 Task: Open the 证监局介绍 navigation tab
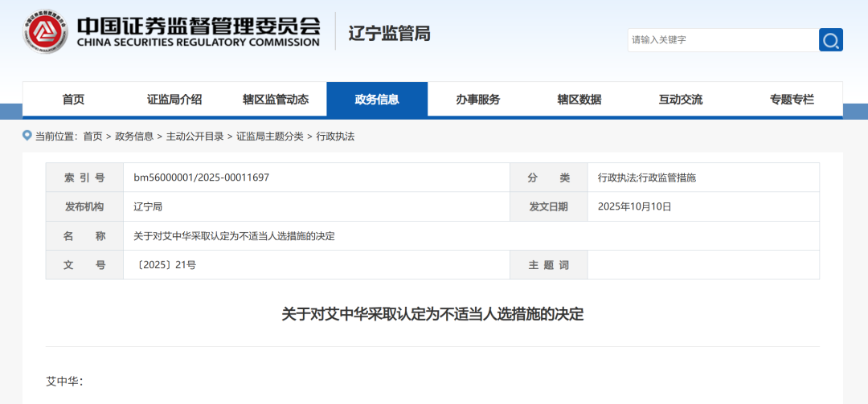[174, 100]
